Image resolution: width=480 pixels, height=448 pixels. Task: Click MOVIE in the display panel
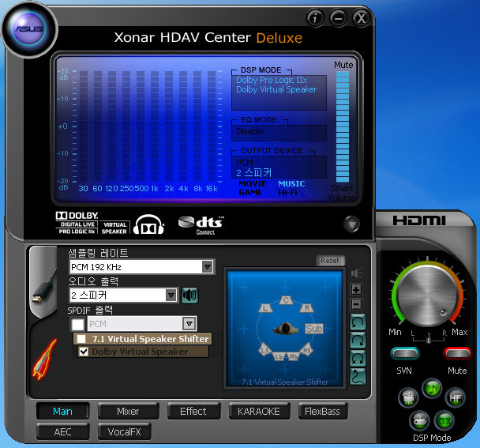tap(253, 183)
